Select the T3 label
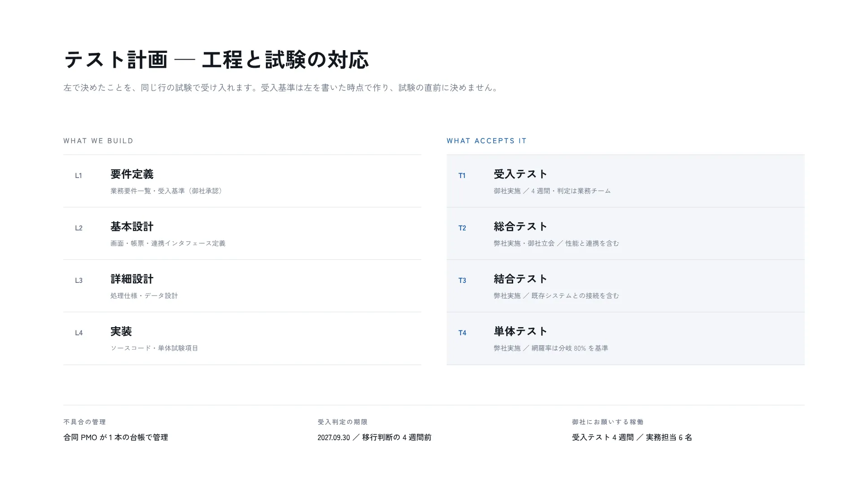Image resolution: width=868 pixels, height=488 pixels. (x=462, y=281)
